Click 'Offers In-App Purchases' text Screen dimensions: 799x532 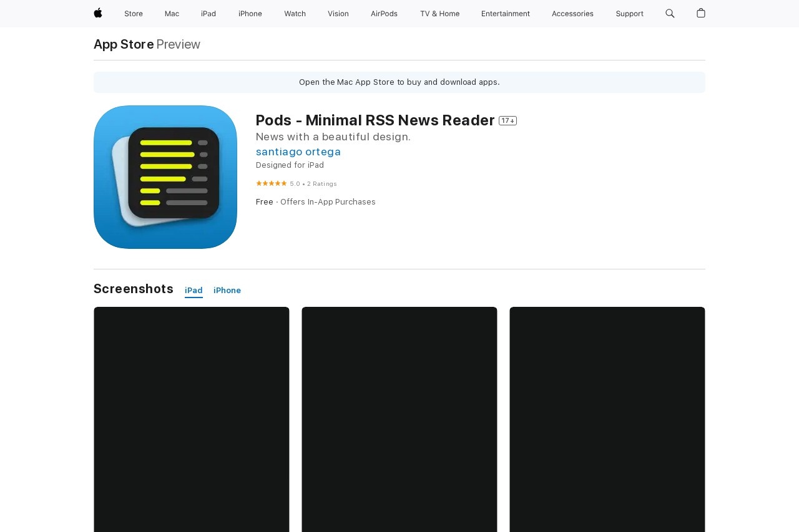(x=328, y=202)
